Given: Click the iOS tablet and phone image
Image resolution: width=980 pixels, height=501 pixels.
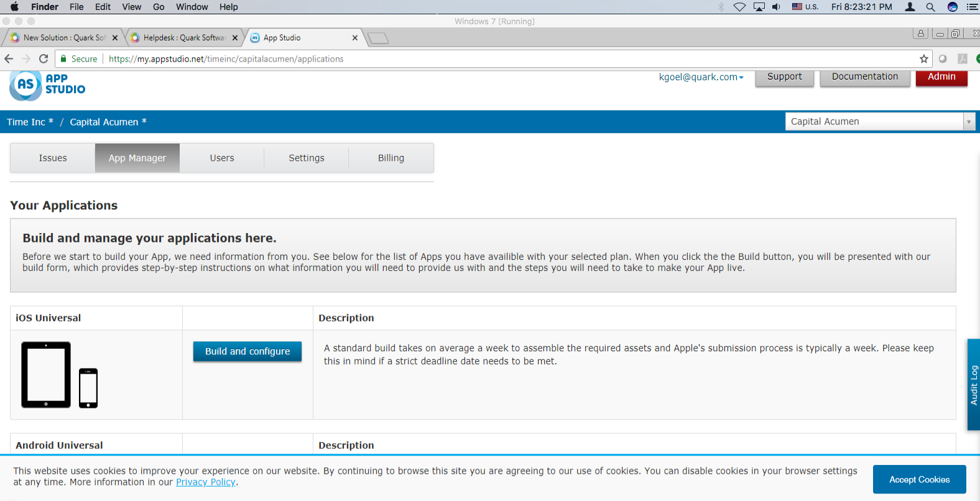Looking at the screenshot, I should pyautogui.click(x=60, y=375).
